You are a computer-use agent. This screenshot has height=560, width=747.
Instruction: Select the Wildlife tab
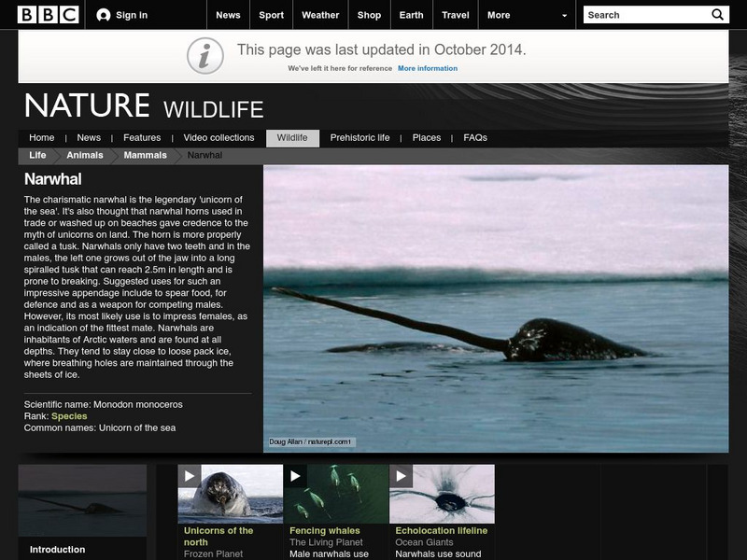coord(292,138)
